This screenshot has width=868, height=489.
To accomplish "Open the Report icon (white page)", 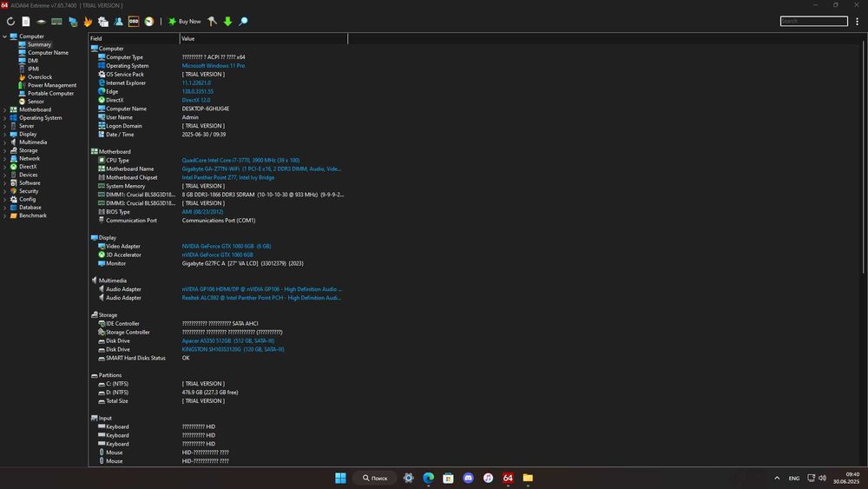I will tap(26, 22).
